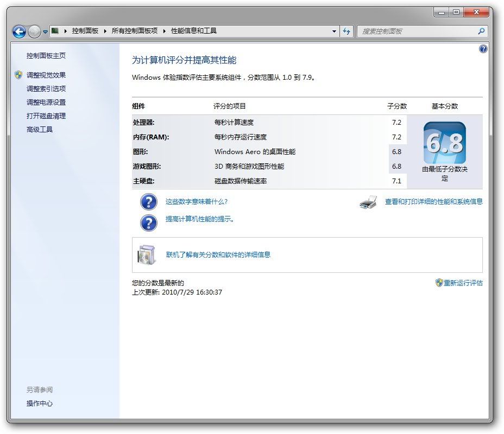504x434 pixels.
Task: Open 联机了解有关分数和软件的详细信息 link
Action: pos(218,255)
